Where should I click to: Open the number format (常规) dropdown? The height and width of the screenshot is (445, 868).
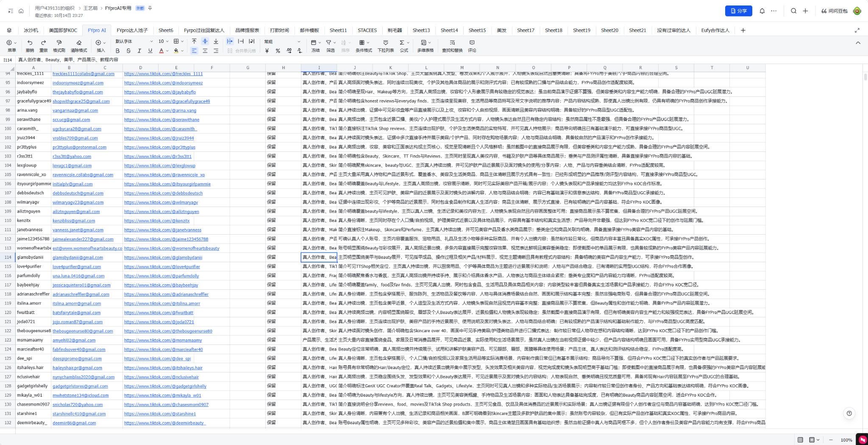(282, 42)
